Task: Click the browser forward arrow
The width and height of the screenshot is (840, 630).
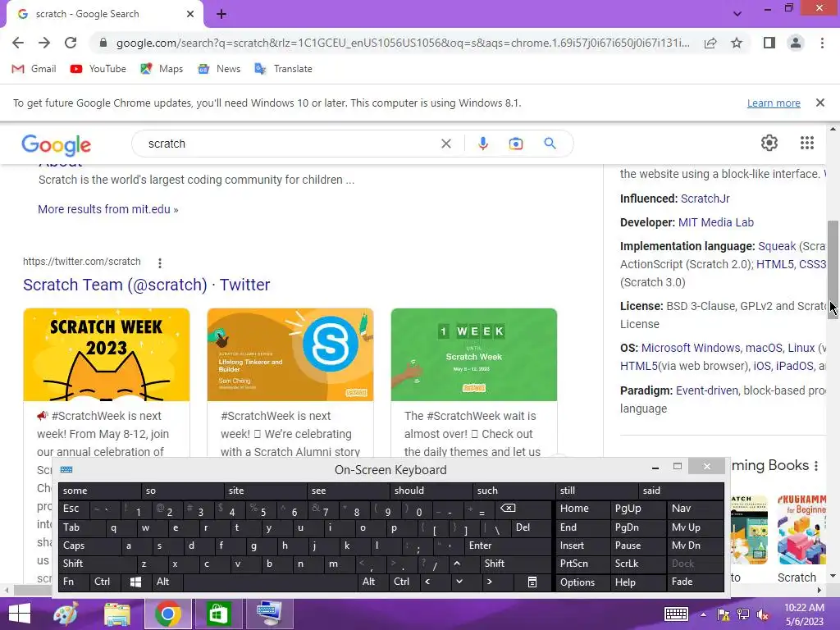Action: point(44,43)
